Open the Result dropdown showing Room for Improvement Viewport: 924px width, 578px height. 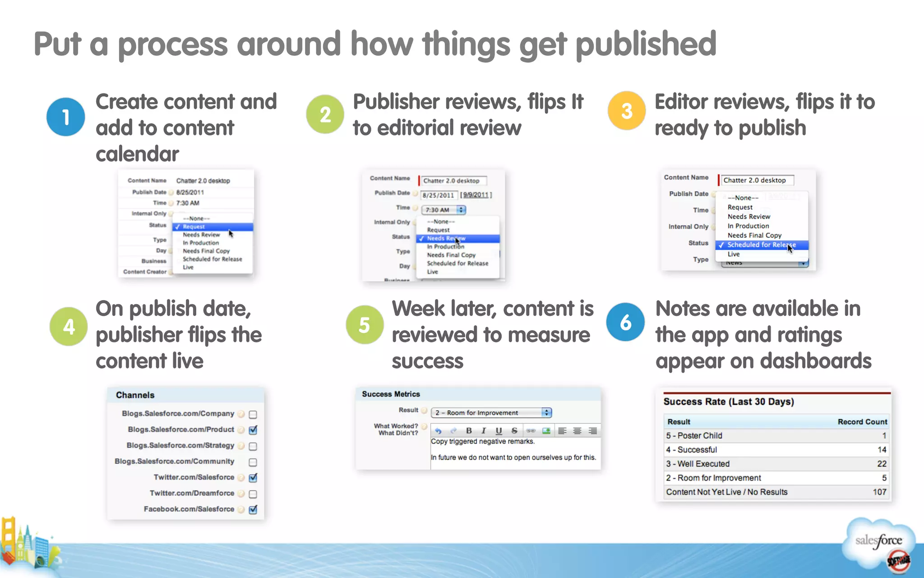click(x=491, y=413)
